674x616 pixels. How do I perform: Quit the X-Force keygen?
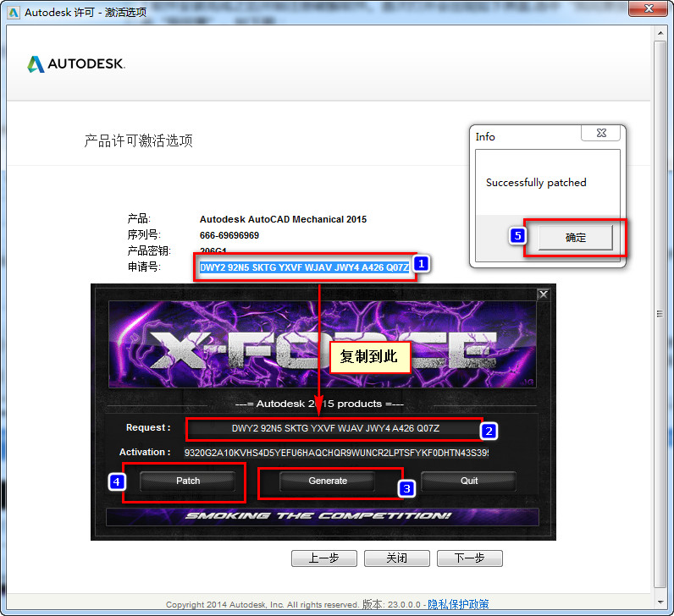point(468,481)
